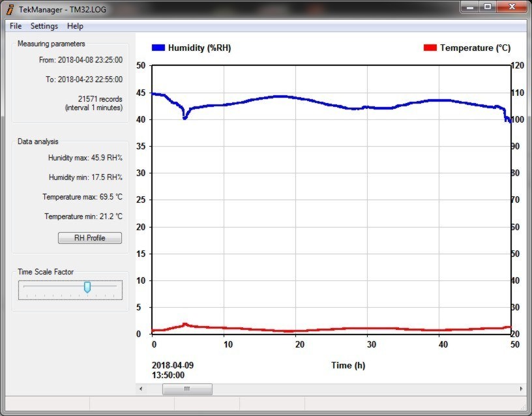
Task: Click the From date label
Action: [80, 60]
